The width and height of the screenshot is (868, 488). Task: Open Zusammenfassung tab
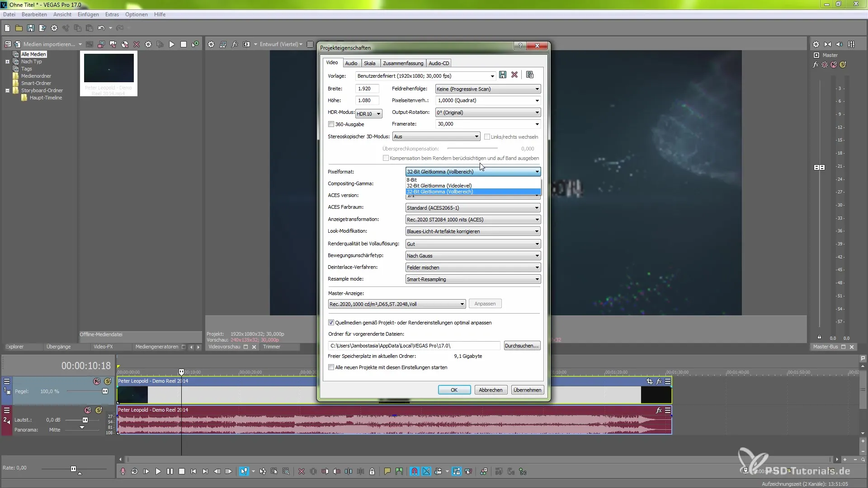[x=403, y=63]
